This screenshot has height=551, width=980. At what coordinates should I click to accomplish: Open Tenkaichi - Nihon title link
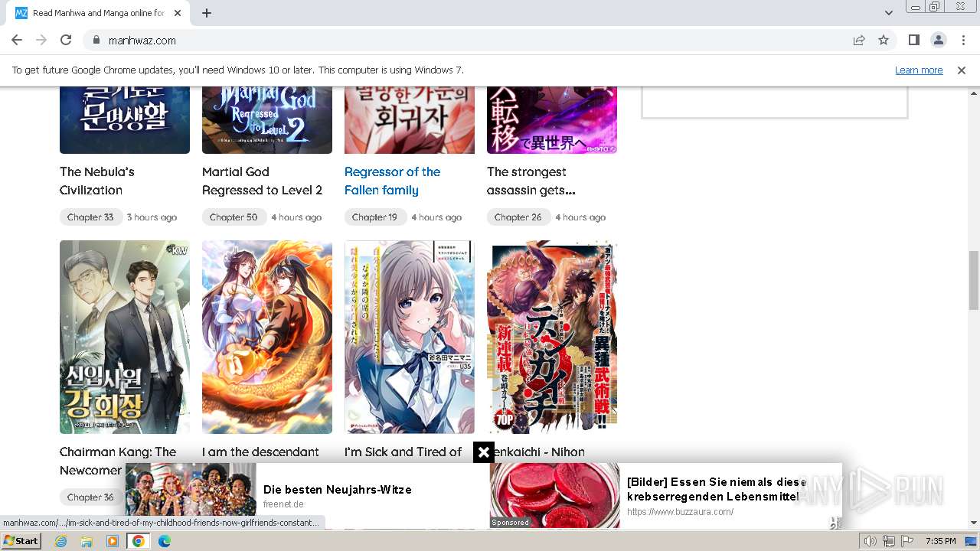click(x=540, y=452)
